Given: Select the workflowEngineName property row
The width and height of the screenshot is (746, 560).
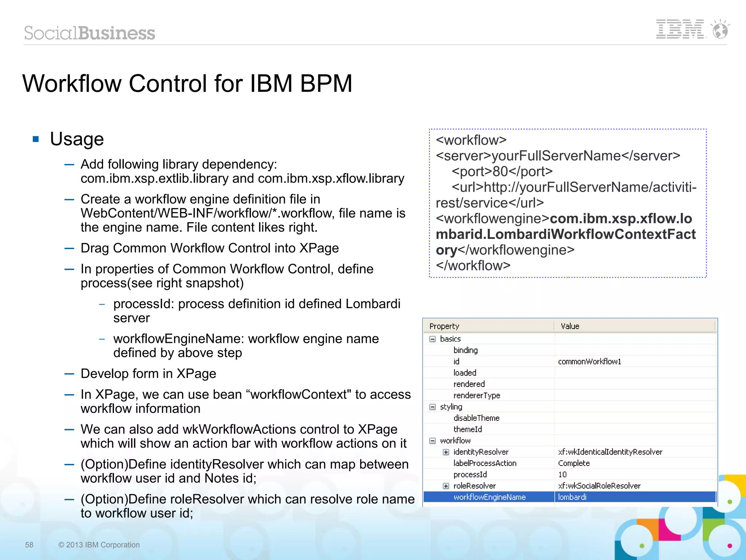Looking at the screenshot, I should pyautogui.click(x=570, y=497).
